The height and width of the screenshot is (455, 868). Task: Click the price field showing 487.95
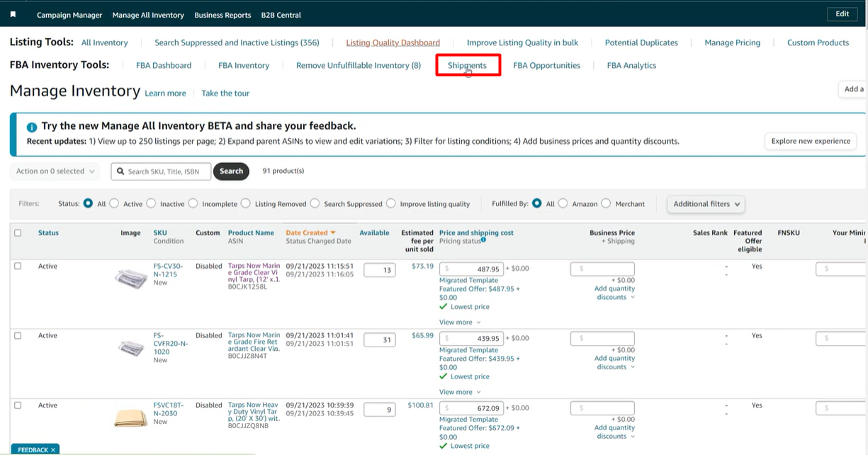click(472, 269)
